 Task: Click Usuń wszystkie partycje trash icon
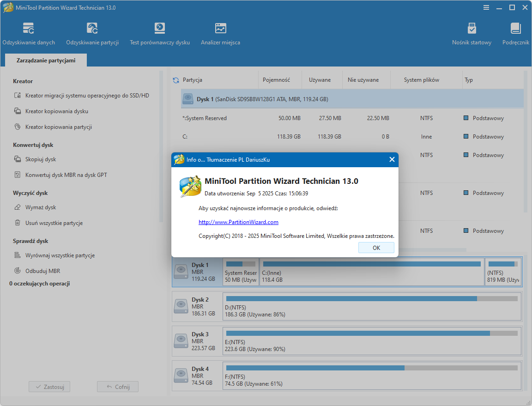[17, 223]
